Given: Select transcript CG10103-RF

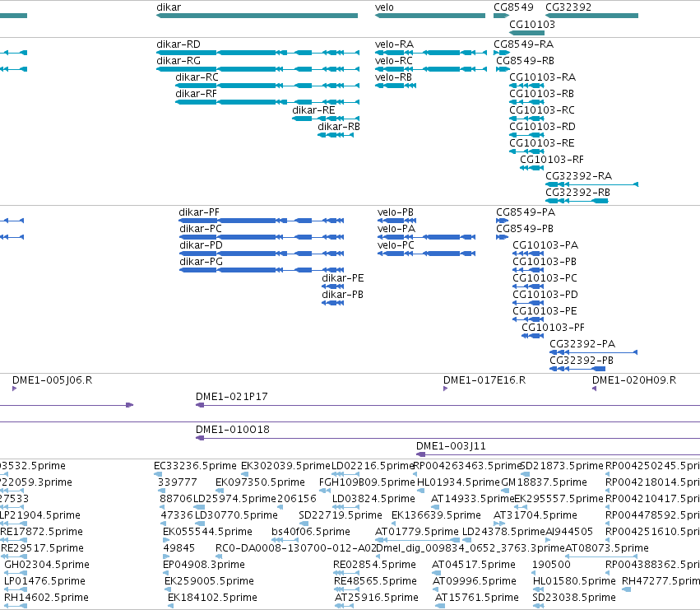Looking at the screenshot, I should (552, 160).
